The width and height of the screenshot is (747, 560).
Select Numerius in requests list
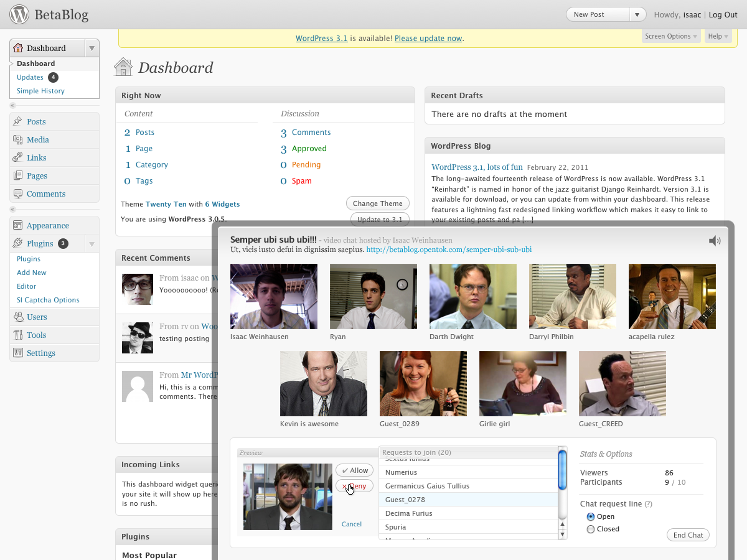coord(468,472)
